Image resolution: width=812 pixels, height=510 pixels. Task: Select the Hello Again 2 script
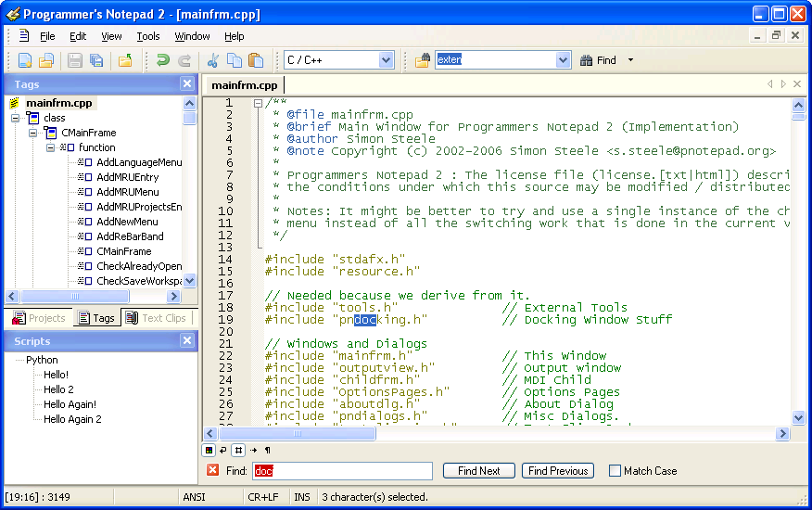tap(72, 419)
